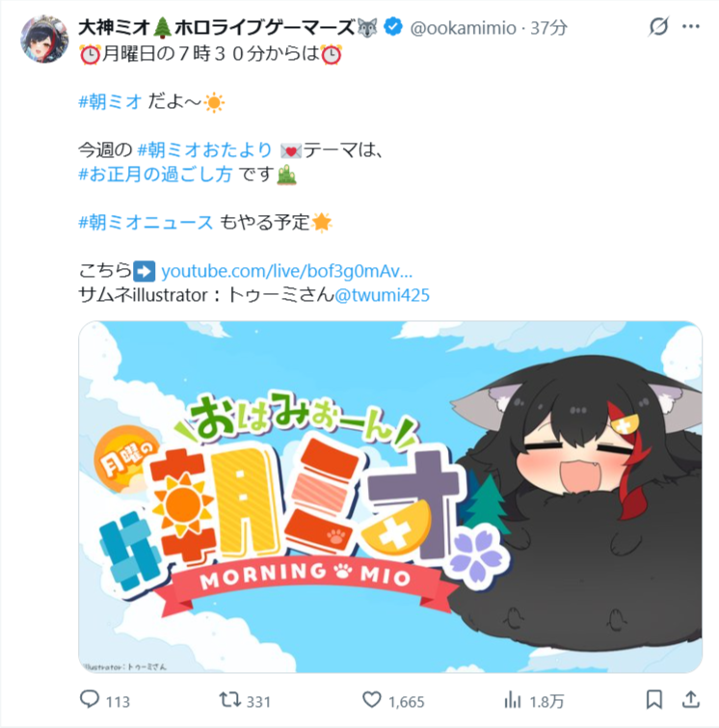The height and width of the screenshot is (728, 719).
Task: Open the 大神ミオ profile avatar
Action: (44, 39)
